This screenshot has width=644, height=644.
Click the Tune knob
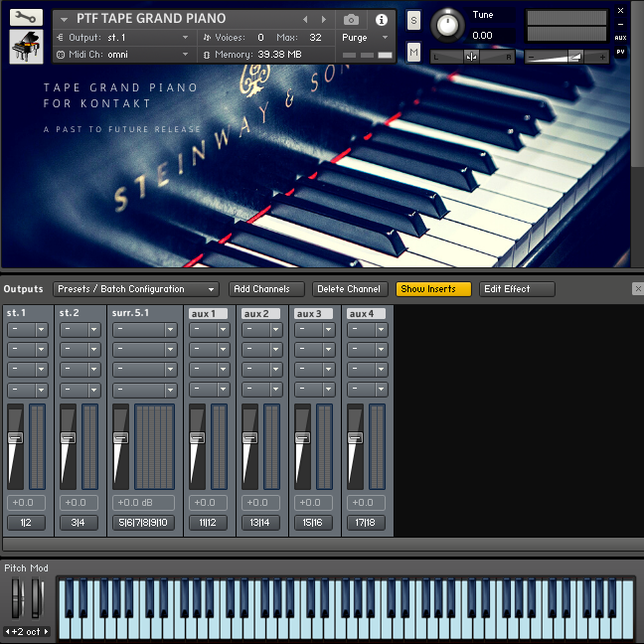pyautogui.click(x=449, y=25)
